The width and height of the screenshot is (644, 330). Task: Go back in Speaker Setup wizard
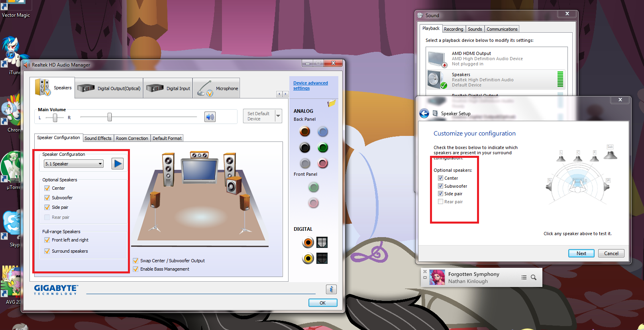(424, 114)
